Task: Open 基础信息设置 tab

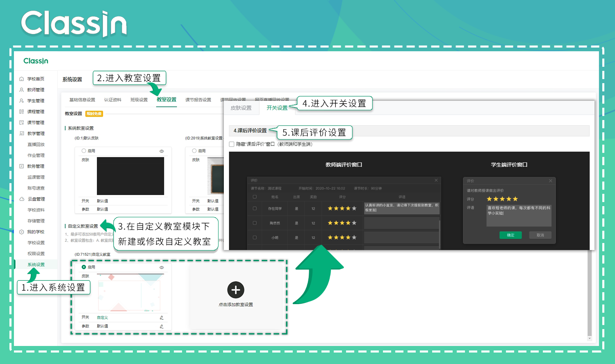Action: click(82, 100)
